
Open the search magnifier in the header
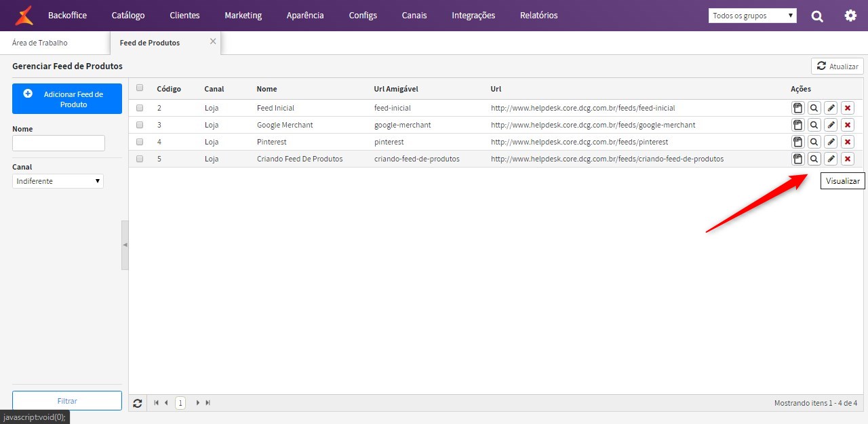tap(817, 16)
